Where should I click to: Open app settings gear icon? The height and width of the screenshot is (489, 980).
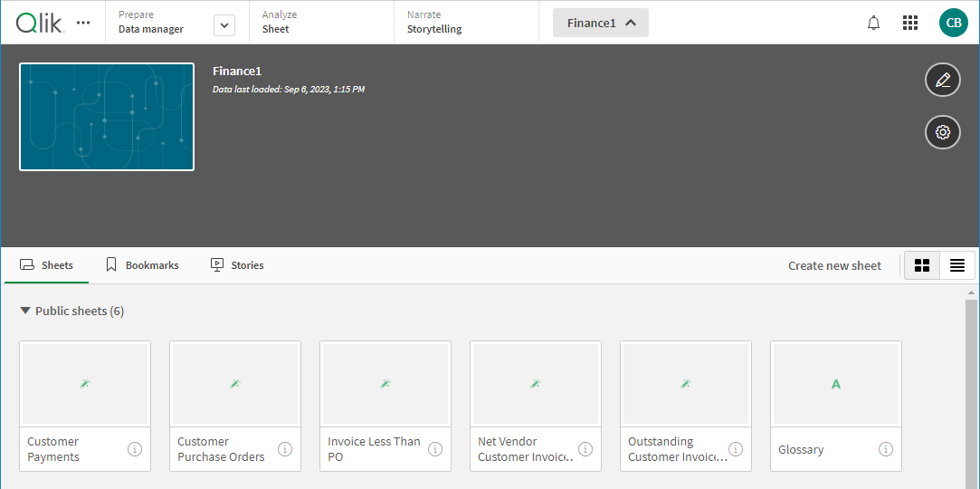pyautogui.click(x=942, y=132)
